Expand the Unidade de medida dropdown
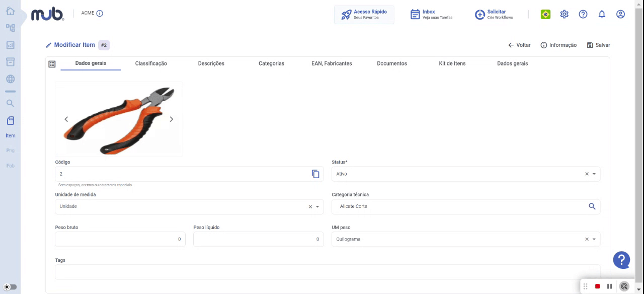The image size is (644, 294). [317, 206]
